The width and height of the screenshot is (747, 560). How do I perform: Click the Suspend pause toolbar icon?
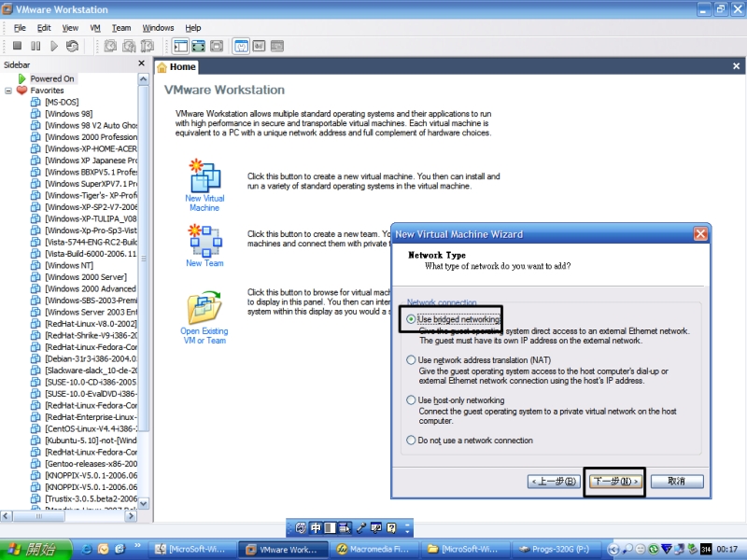pyautogui.click(x=35, y=46)
